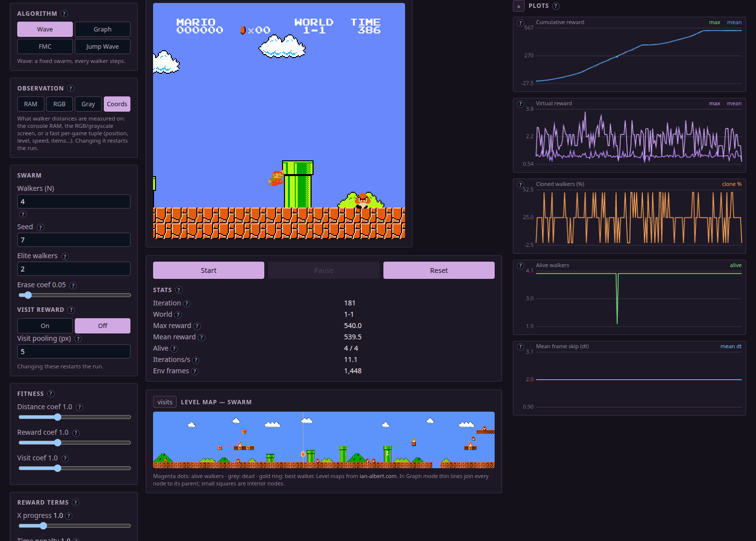This screenshot has height=541, width=756.
Task: Click the mean legend on Virtual reward
Action: point(734,104)
